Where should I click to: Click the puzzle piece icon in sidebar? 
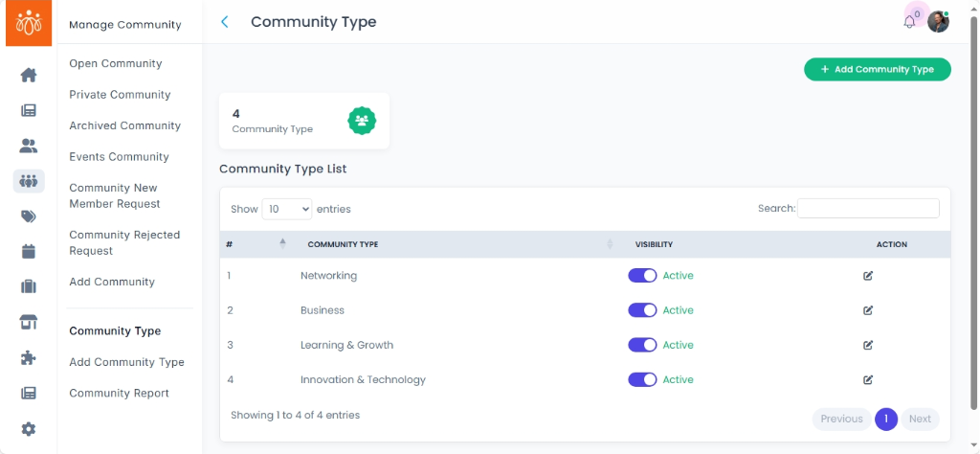point(29,358)
